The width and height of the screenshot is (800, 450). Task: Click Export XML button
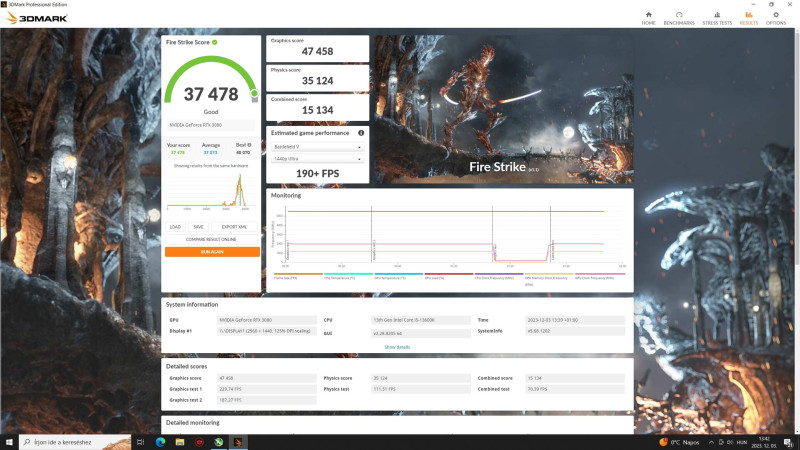234,227
